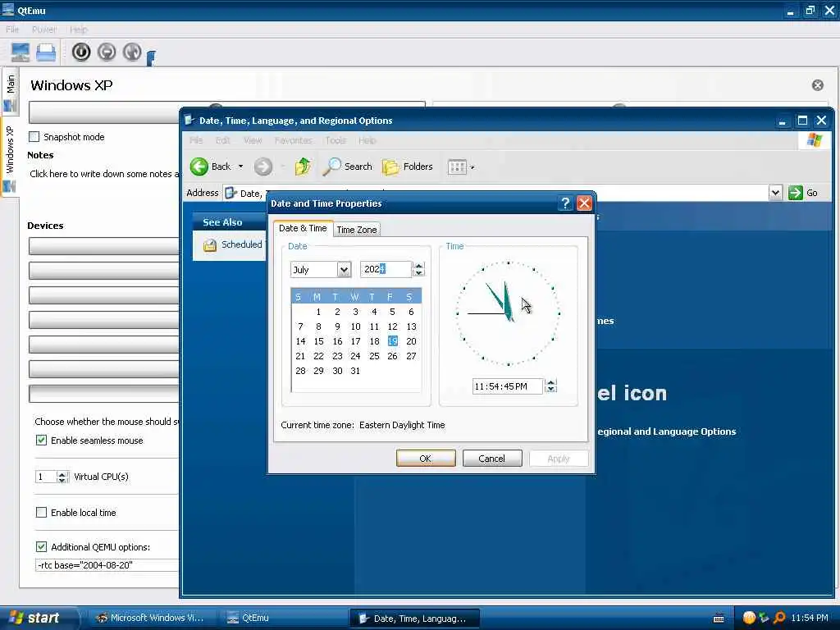
Task: Open the month dropdown showing July
Action: click(344, 269)
